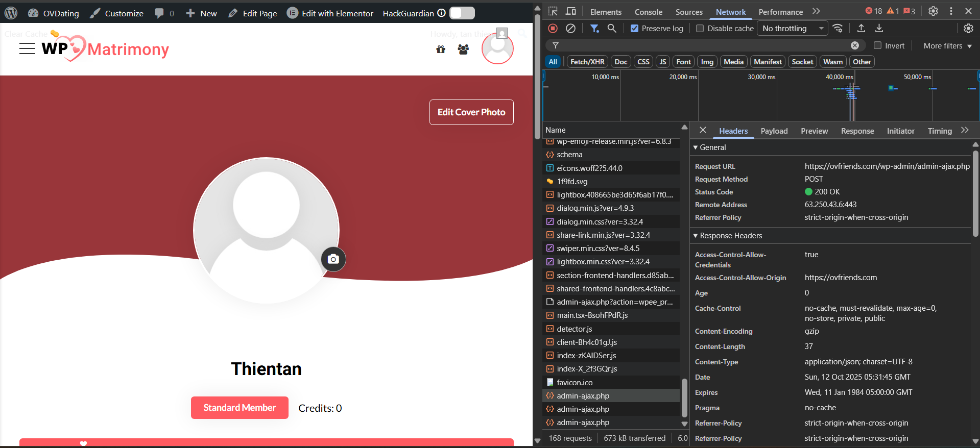Screen dimensions: 980x448
Task: Open DevTools settings gear icon
Action: (x=933, y=11)
